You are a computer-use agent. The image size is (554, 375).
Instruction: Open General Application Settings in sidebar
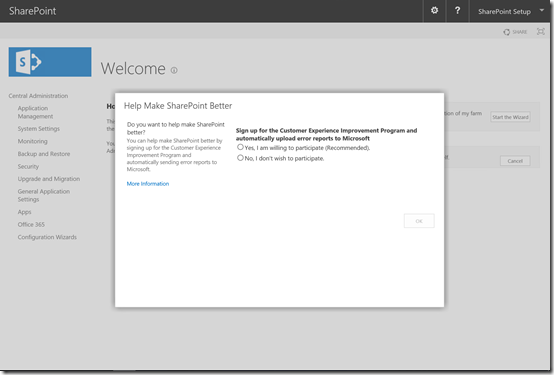(44, 195)
